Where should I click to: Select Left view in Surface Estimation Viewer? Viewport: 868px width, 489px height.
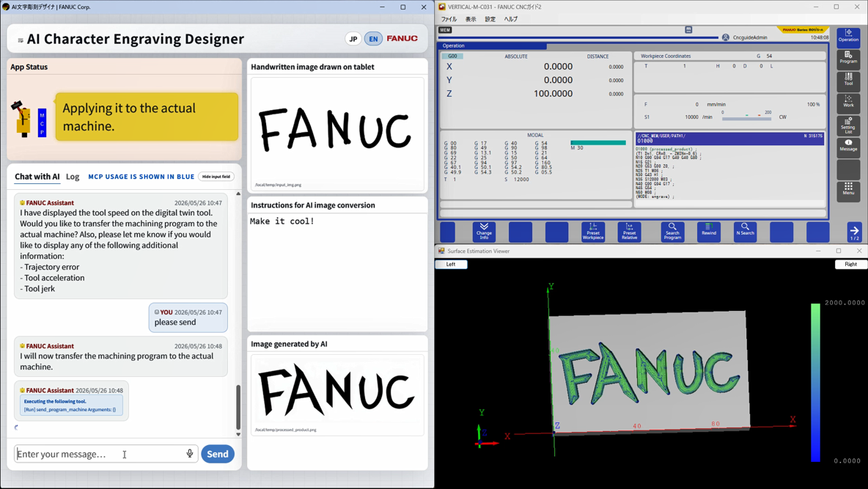[451, 264]
